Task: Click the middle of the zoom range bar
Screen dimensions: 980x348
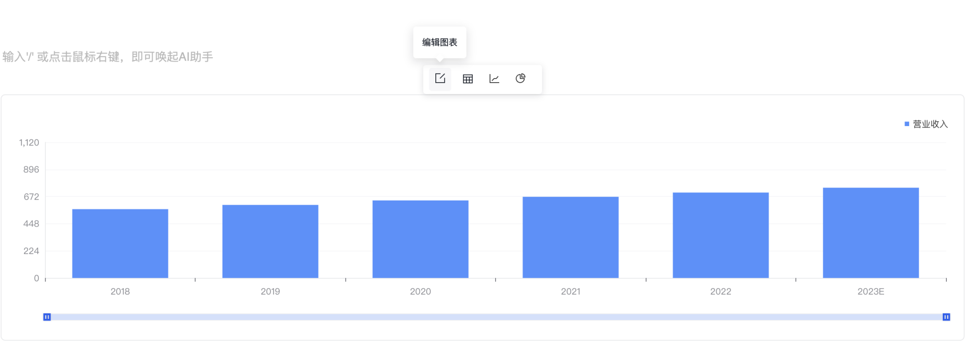Action: [x=497, y=317]
